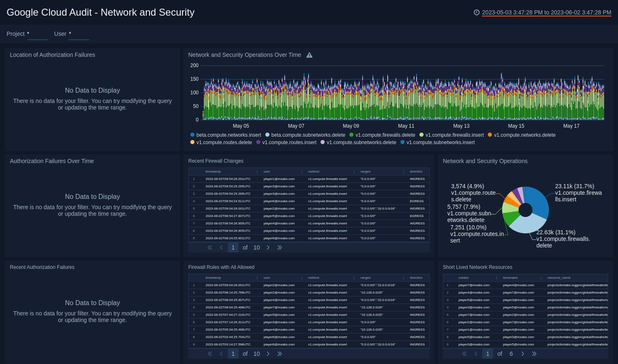
Task: Click the clock icon beside the dashboard time range
Action: 478,12
